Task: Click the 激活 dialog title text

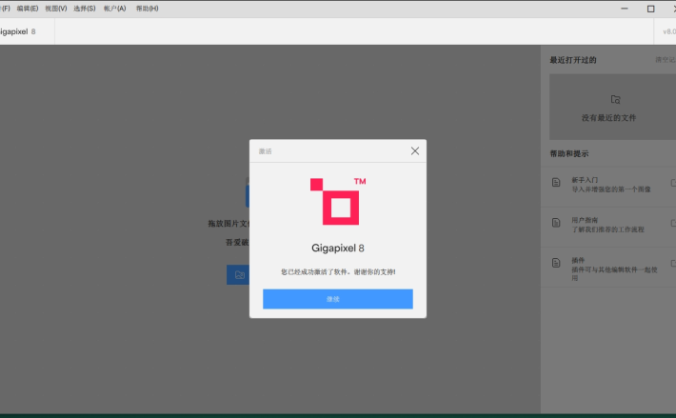Action: click(265, 151)
